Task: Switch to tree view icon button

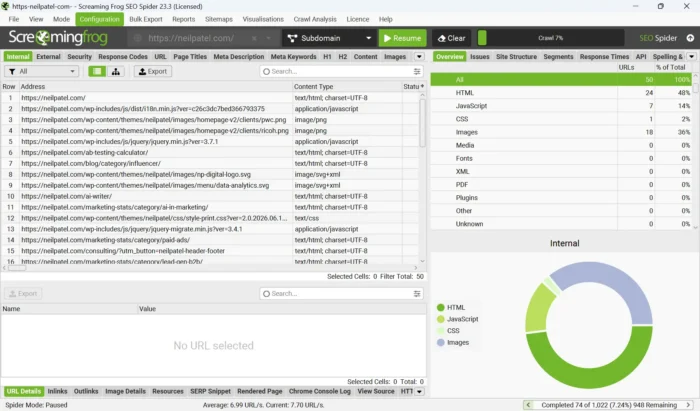Action: pos(116,71)
